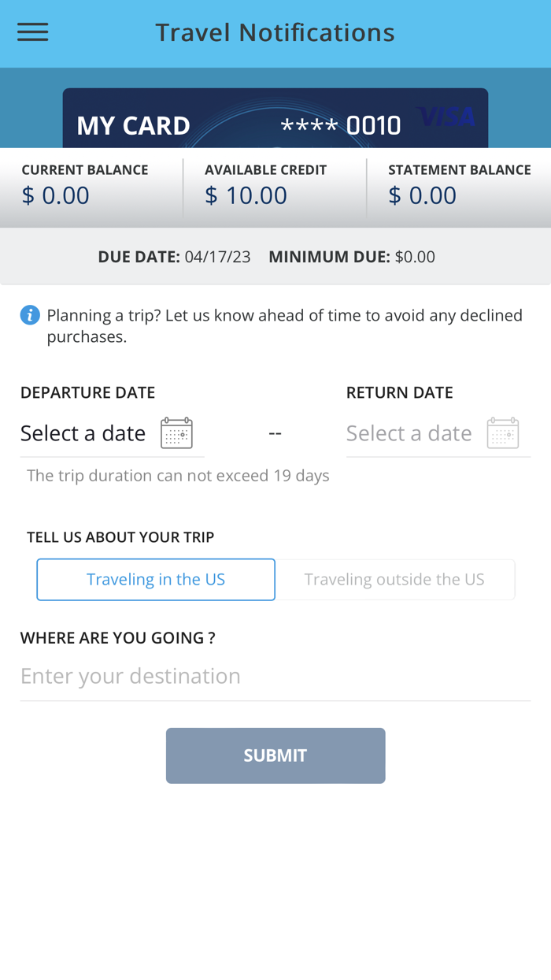Tap the Statement Balance amount
The width and height of the screenshot is (551, 980).
423,195
